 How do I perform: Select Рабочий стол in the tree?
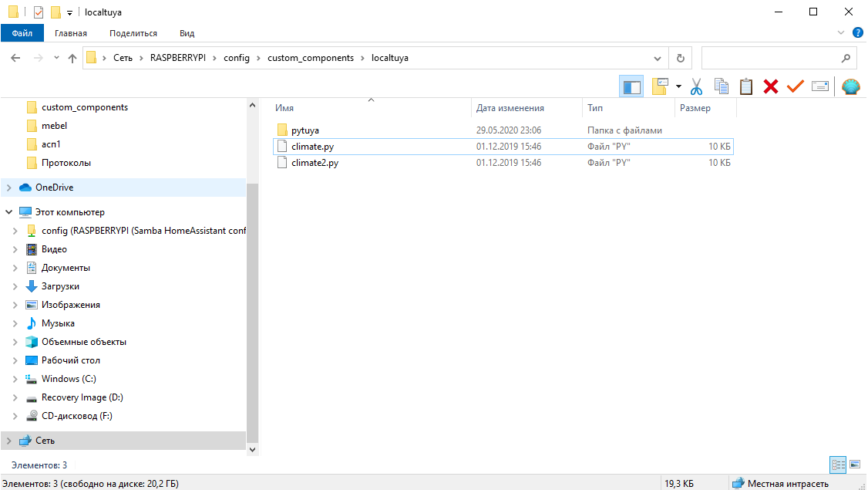pyautogui.click(x=71, y=360)
